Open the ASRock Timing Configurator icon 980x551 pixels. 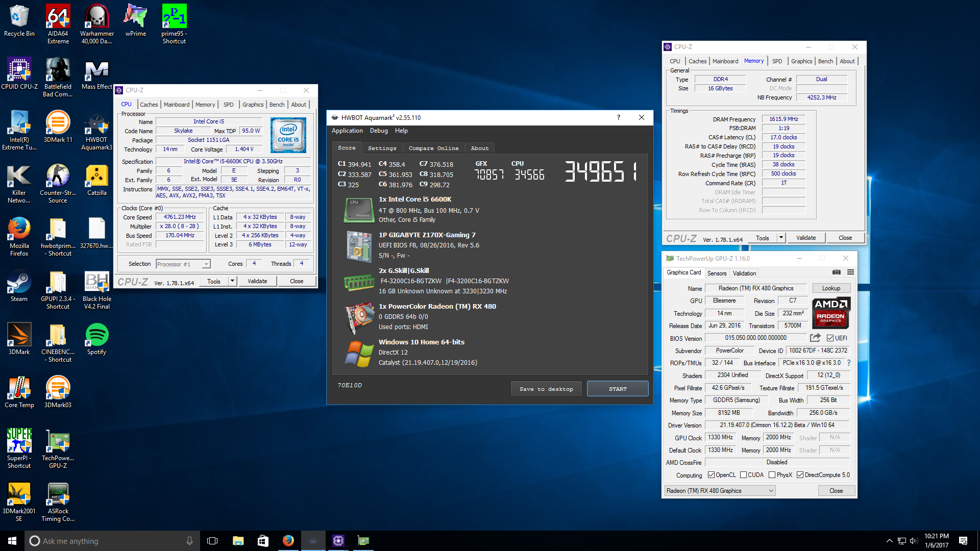coord(58,502)
